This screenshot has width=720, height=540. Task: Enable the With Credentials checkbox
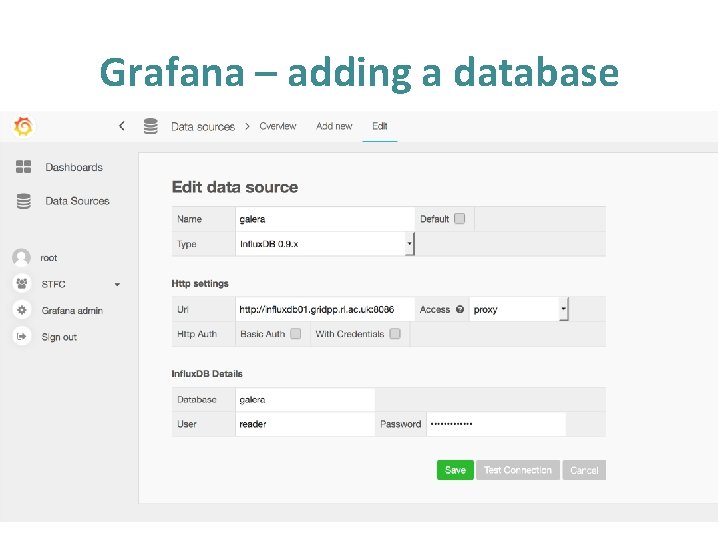[x=395, y=333]
